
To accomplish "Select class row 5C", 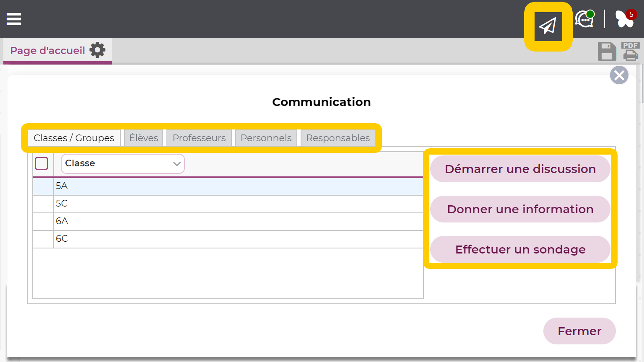I will [228, 204].
